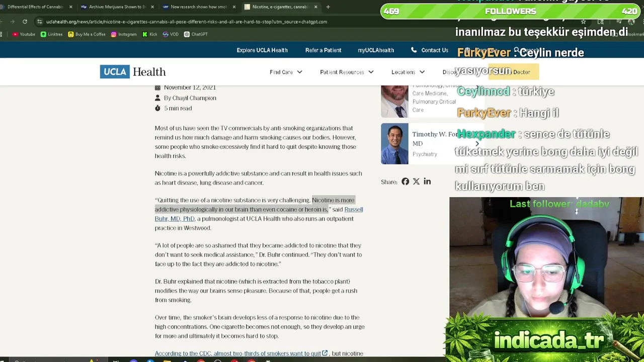The width and height of the screenshot is (644, 362).
Task: Close the Nicotine, e-cigarettes tab
Action: click(316, 7)
